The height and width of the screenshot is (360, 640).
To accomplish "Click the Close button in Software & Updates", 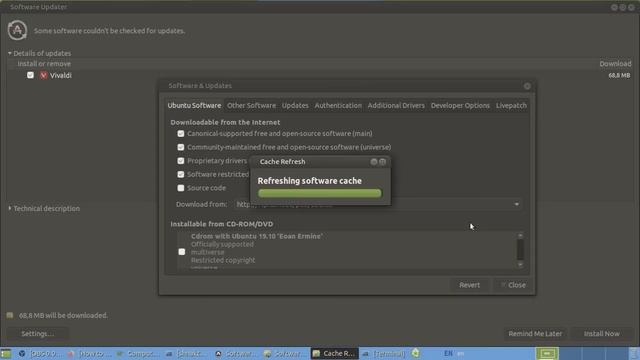I will click(513, 285).
